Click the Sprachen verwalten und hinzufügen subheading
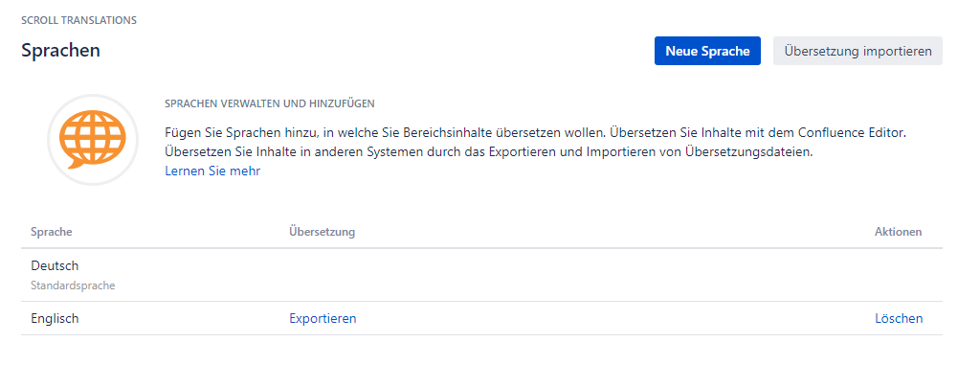 [269, 103]
